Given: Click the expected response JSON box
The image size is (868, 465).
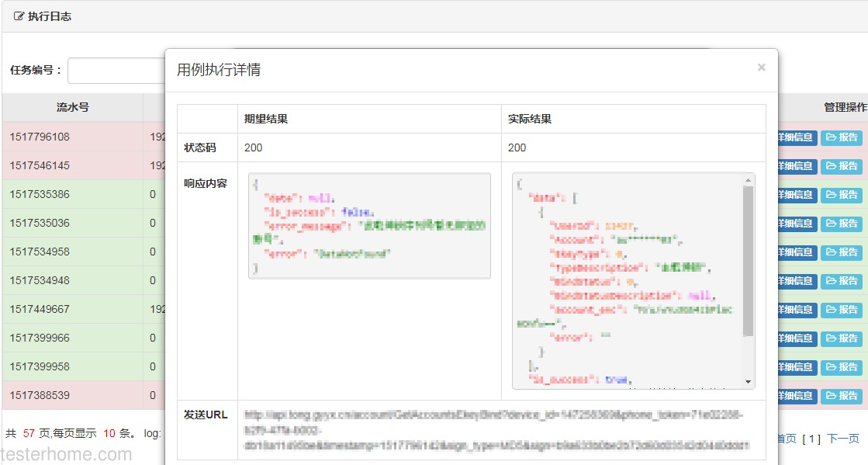Looking at the screenshot, I should (x=369, y=226).
